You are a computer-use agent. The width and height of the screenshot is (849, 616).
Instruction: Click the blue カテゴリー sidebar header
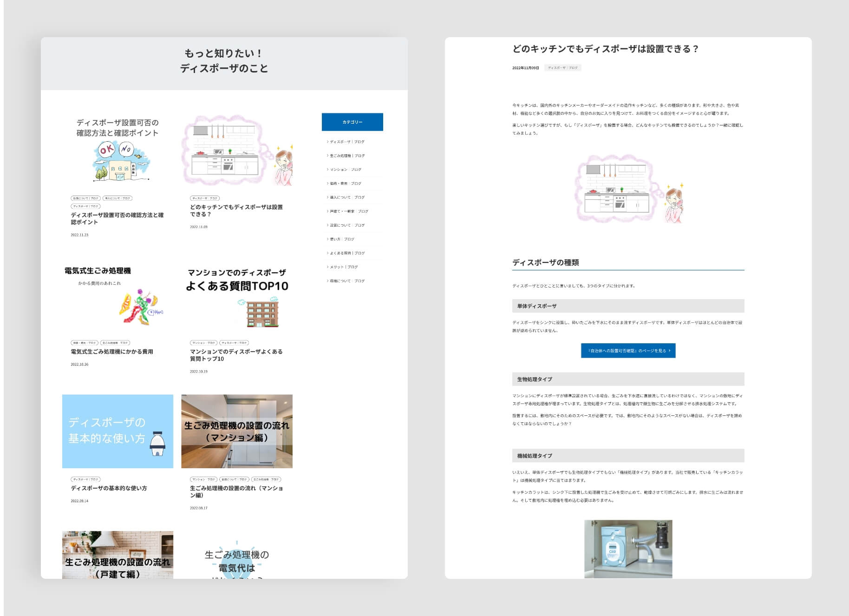pos(353,122)
